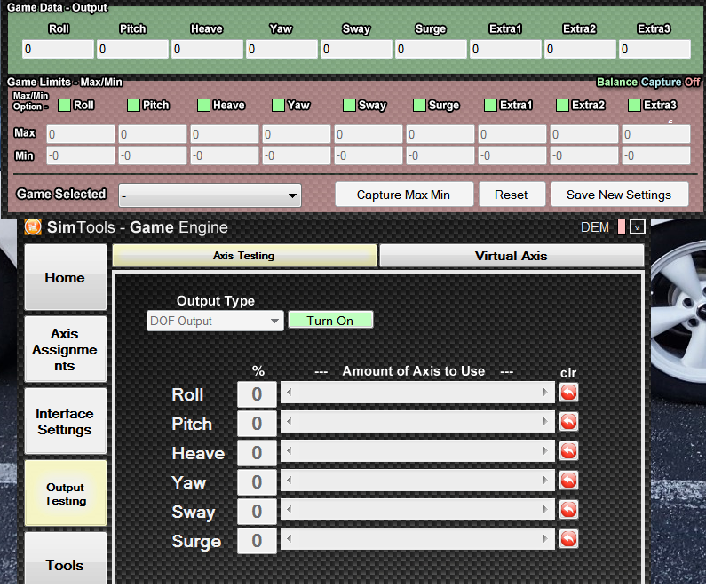The width and height of the screenshot is (706, 588).
Task: Click Save New Settings button
Action: [619, 195]
